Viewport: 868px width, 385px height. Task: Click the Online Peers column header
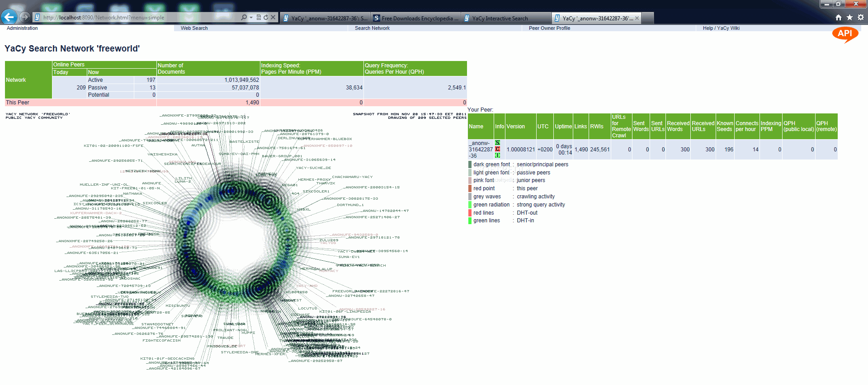coord(104,65)
